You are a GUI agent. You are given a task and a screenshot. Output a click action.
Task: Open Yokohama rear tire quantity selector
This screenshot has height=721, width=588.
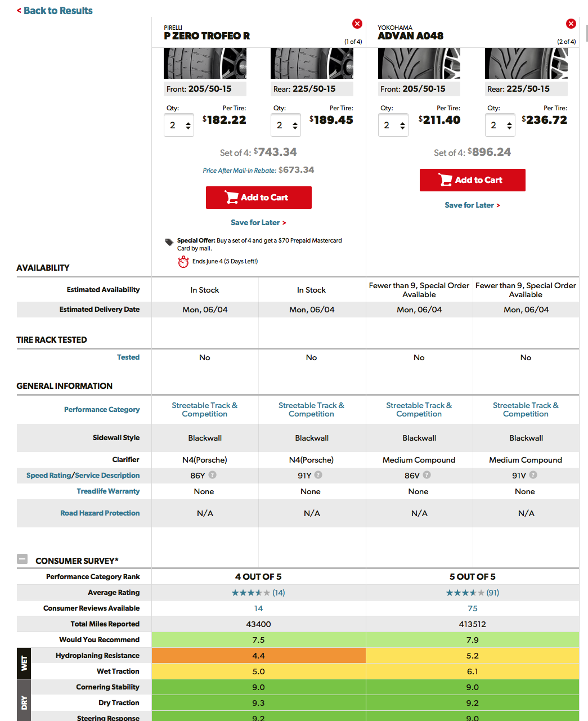(500, 126)
